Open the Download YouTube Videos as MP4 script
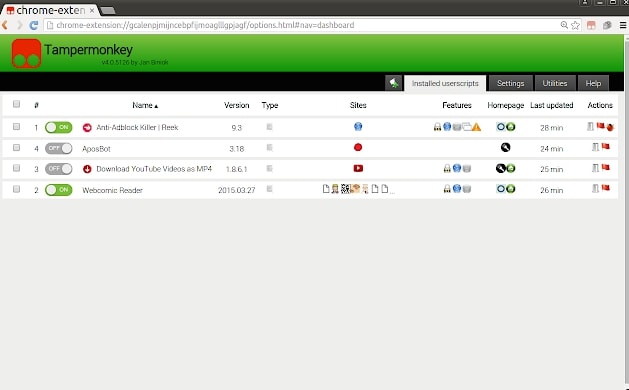629x390 pixels. click(x=154, y=169)
